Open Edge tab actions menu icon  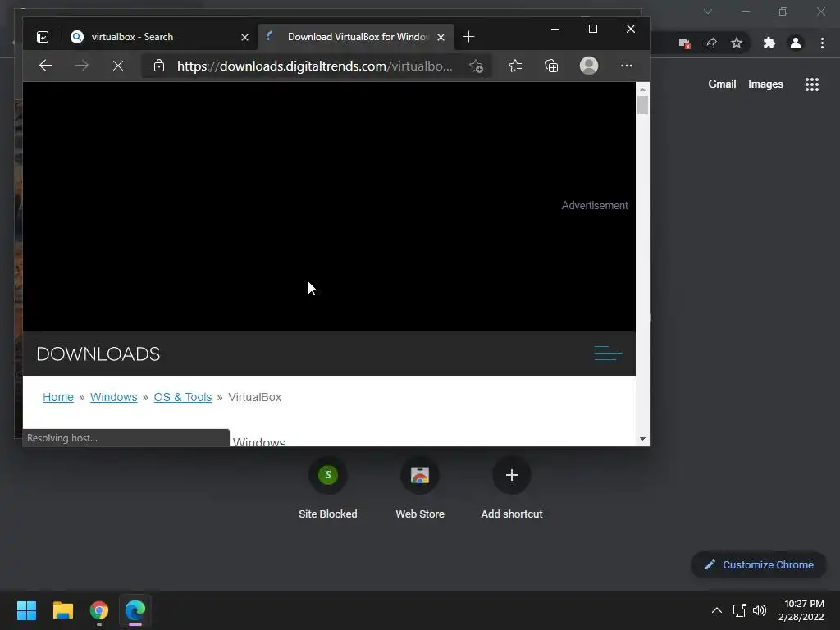pos(43,37)
